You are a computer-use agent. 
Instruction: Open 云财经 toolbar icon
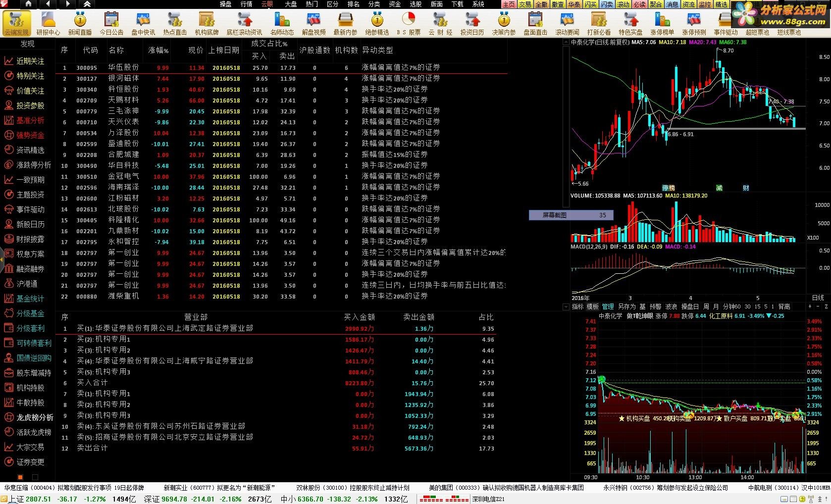(440, 23)
